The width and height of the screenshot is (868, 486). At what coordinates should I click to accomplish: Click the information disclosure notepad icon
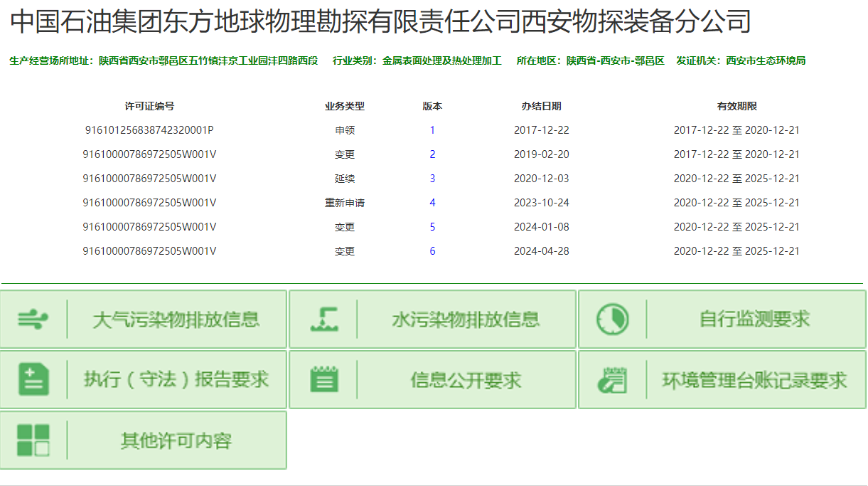pos(325,379)
